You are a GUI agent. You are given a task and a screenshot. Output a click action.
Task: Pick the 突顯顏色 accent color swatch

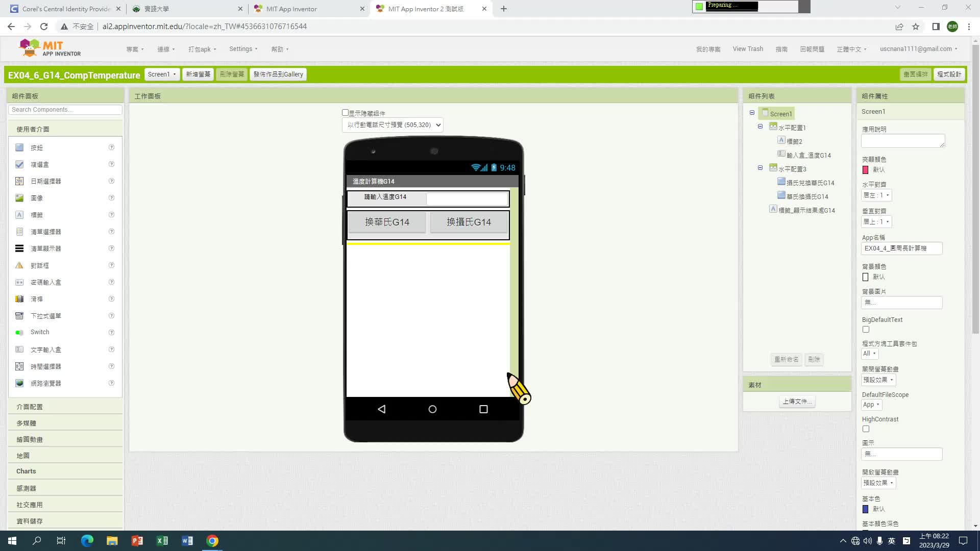point(865,170)
